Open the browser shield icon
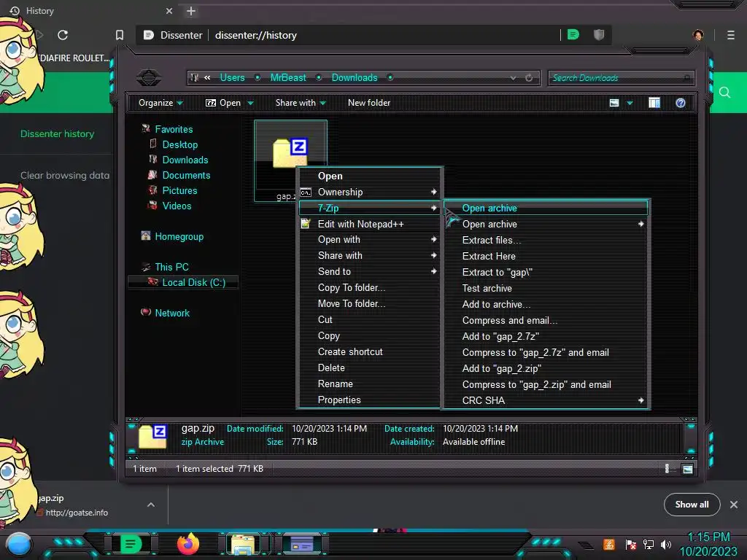The height and width of the screenshot is (560, 747). 599,34
